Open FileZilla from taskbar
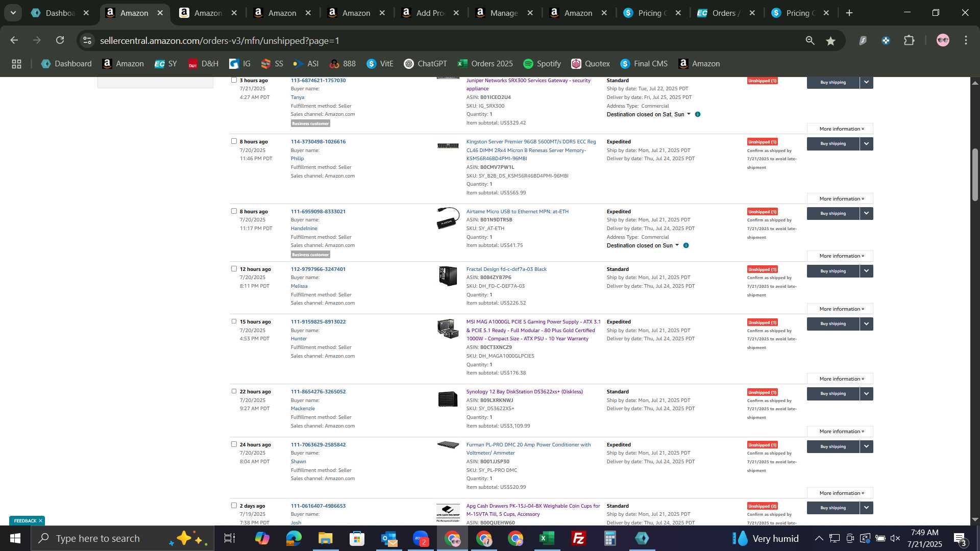 click(x=579, y=538)
